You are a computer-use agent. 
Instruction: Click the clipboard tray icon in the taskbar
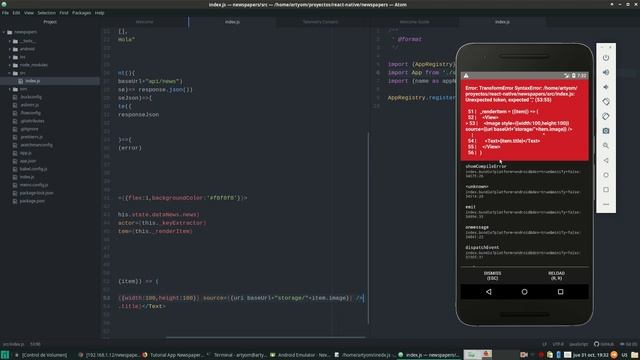pos(550,355)
